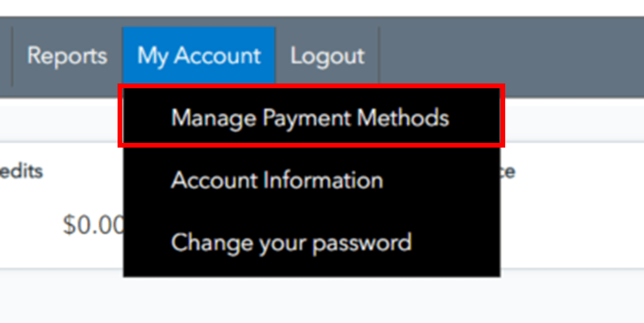Pick the last item in the account dropdown

[291, 242]
